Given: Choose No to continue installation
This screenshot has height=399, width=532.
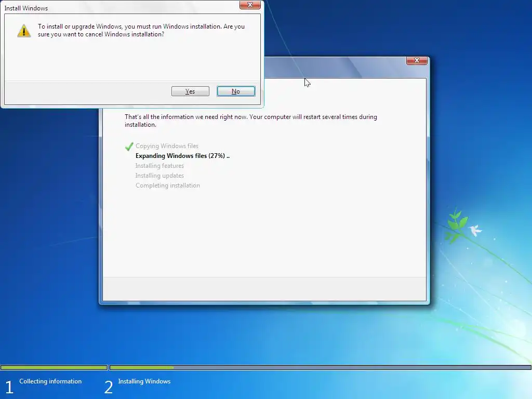Looking at the screenshot, I should (x=236, y=91).
